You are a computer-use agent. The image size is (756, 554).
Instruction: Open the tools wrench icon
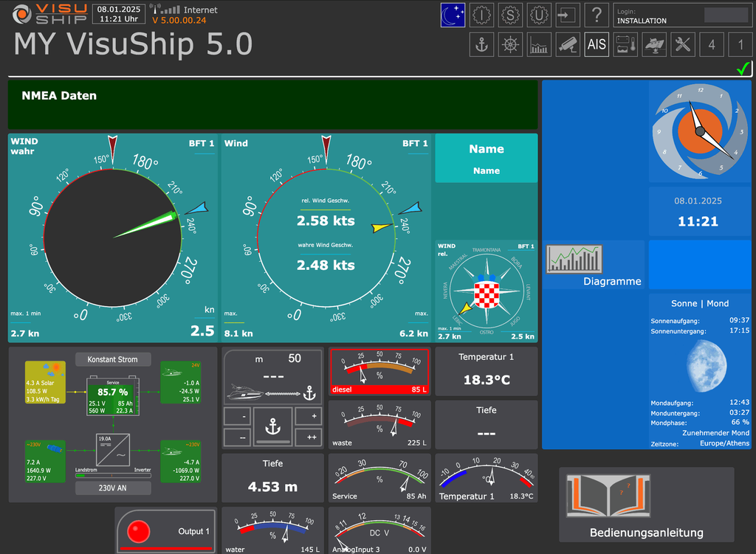[683, 45]
